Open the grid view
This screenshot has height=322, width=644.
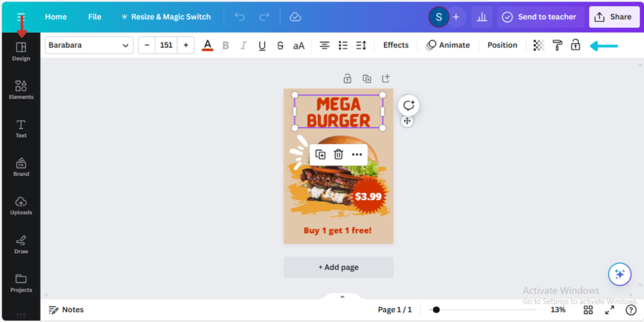pos(588,310)
